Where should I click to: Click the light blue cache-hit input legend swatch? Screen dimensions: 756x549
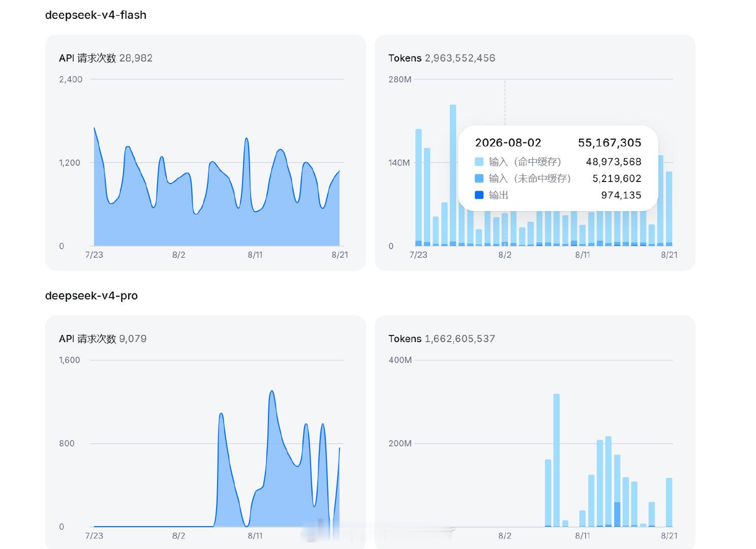coord(479,162)
